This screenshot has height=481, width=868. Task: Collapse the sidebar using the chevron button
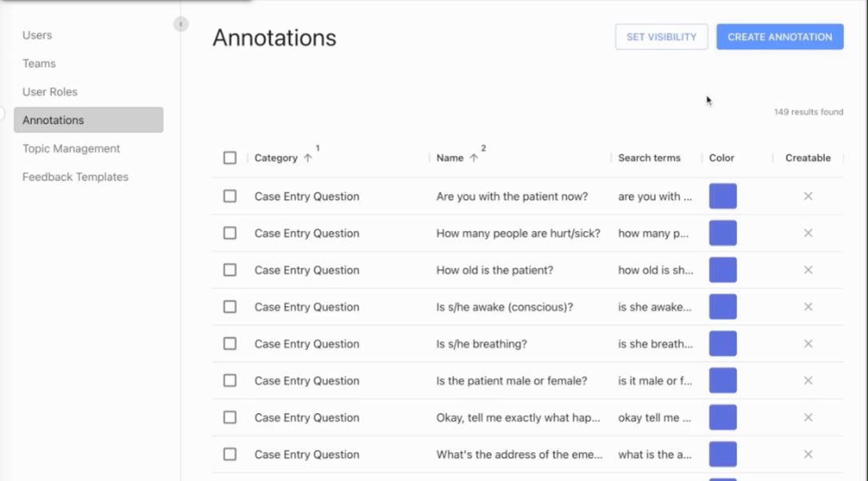point(181,24)
